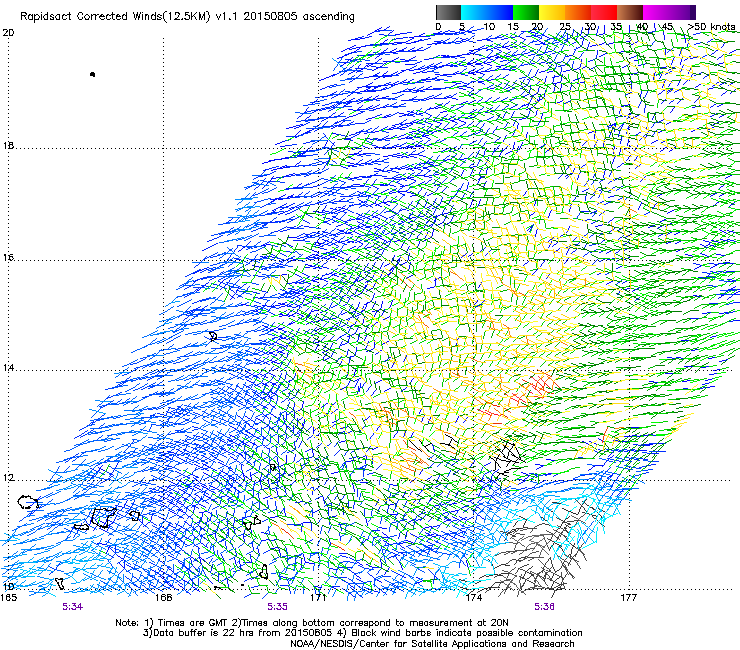Click the 'Data buffer is 22 hrs' note line
This screenshot has height=650, width=740.
pos(362,633)
